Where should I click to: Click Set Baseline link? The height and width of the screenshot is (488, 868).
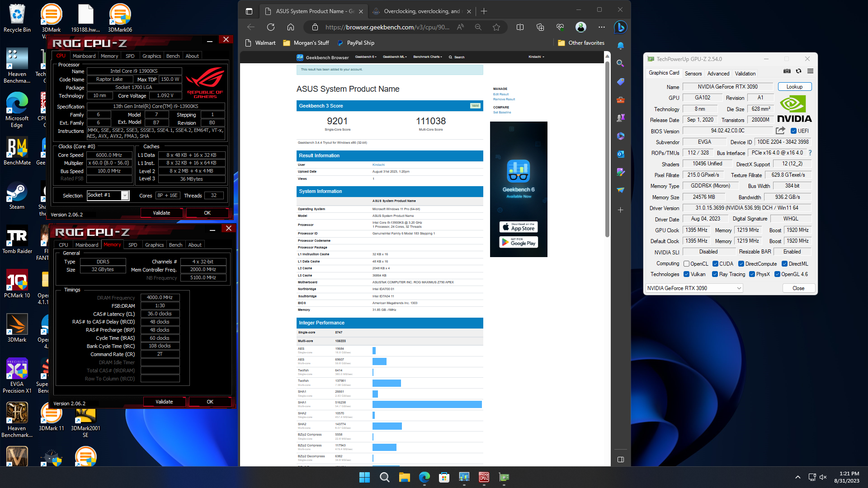(x=502, y=113)
